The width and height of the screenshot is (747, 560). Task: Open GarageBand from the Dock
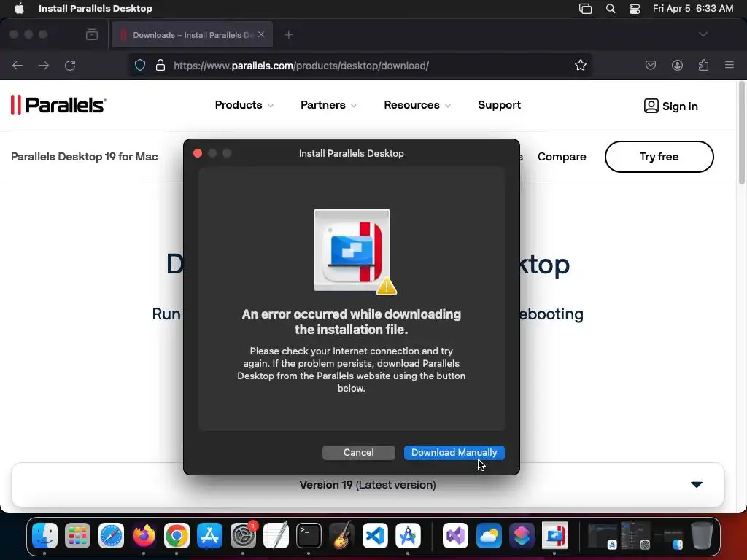pyautogui.click(x=341, y=536)
